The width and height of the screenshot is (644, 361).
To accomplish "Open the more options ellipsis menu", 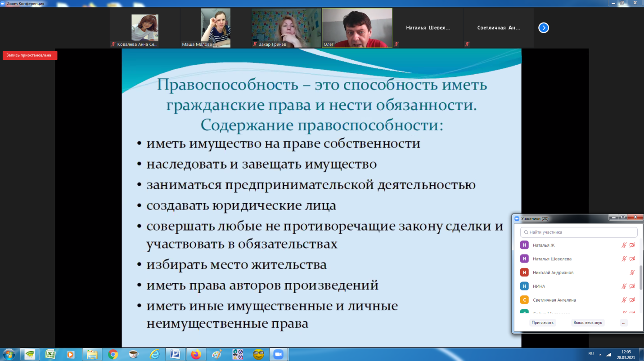I will (623, 323).
